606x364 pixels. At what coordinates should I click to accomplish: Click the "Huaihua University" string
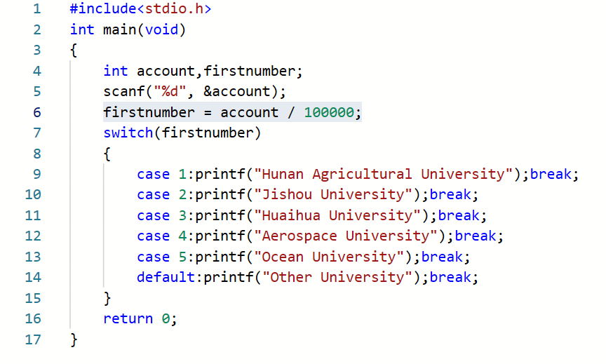tap(337, 215)
